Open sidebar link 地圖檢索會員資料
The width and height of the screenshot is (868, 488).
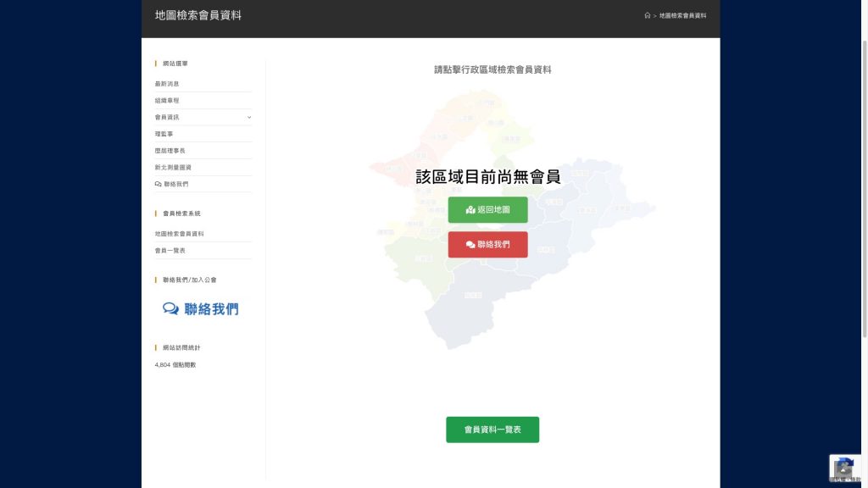(179, 234)
